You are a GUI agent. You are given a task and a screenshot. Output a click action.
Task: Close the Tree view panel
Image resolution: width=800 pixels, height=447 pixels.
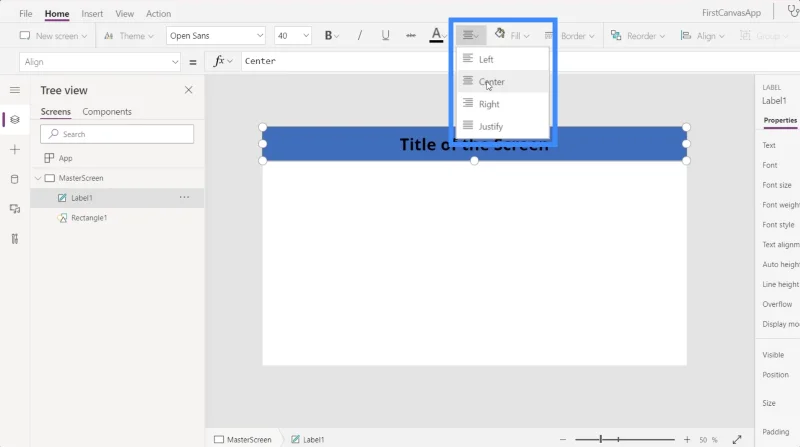[x=188, y=90]
